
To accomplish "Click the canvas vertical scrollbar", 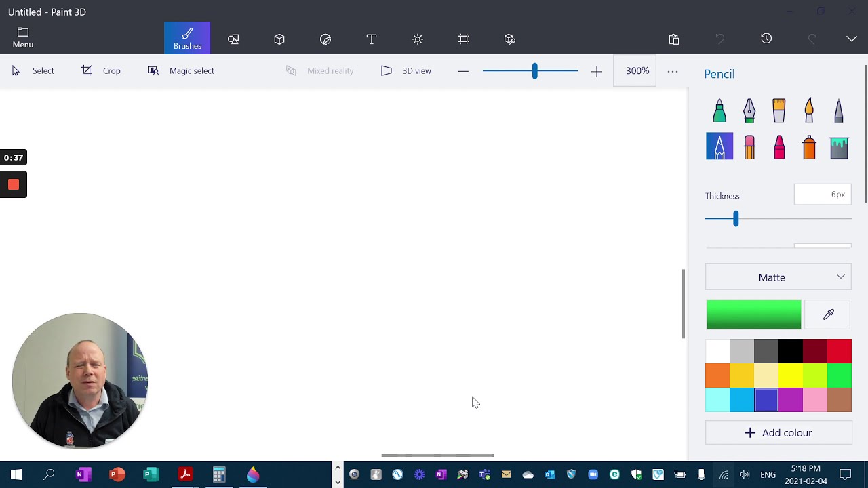I will point(684,304).
